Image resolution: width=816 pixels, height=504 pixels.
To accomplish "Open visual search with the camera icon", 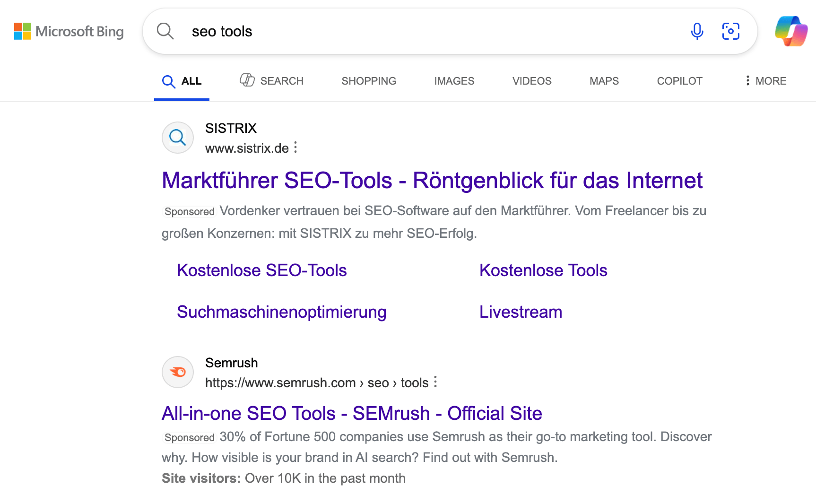I will click(730, 31).
